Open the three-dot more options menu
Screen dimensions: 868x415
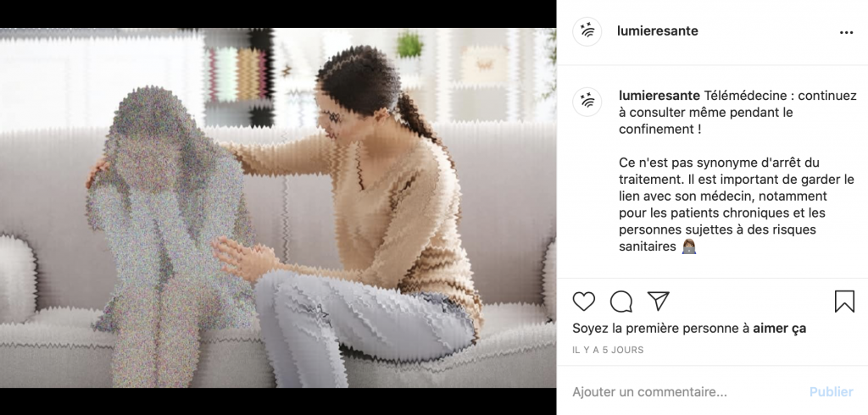click(847, 33)
